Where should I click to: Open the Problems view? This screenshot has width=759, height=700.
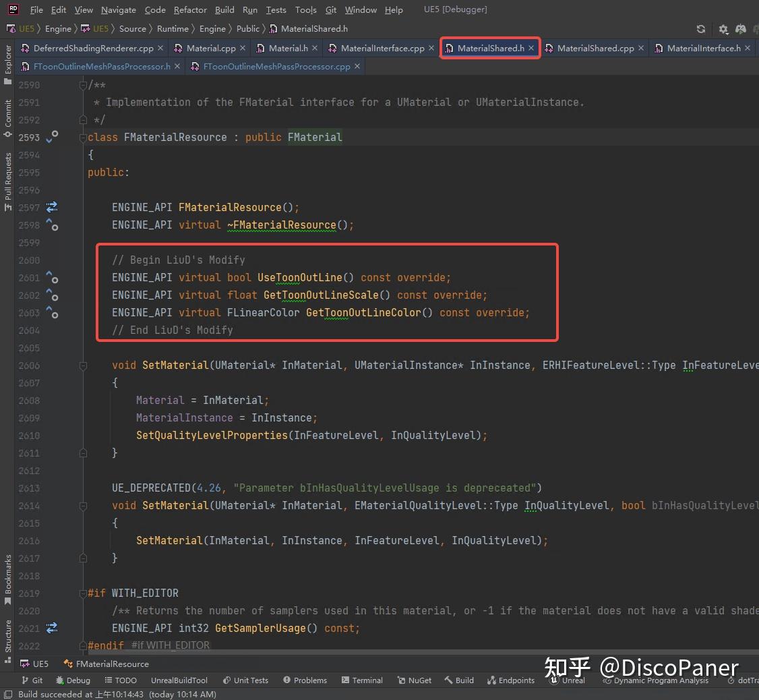pos(305,680)
